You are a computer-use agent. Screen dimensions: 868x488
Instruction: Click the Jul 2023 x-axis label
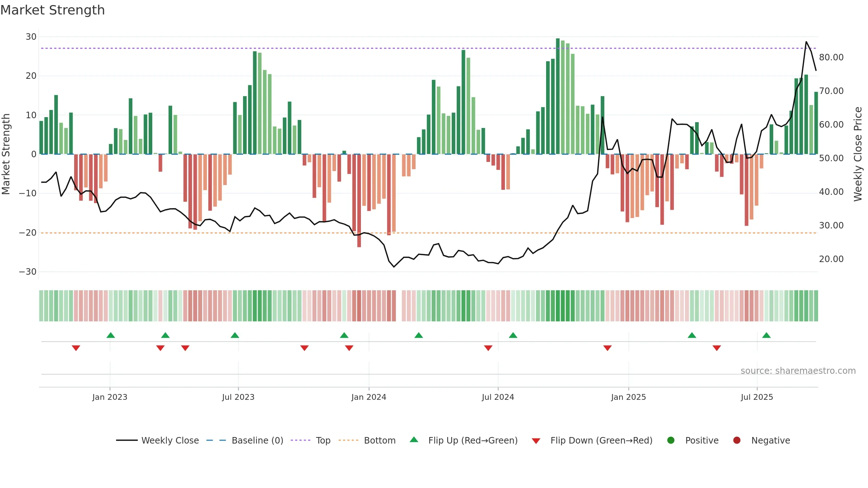pos(238,397)
